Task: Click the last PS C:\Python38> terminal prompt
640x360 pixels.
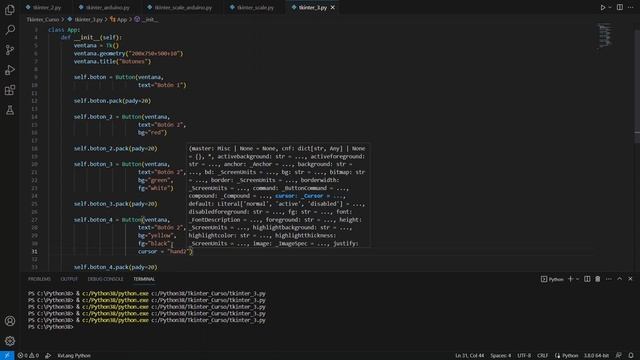Action: [50, 327]
